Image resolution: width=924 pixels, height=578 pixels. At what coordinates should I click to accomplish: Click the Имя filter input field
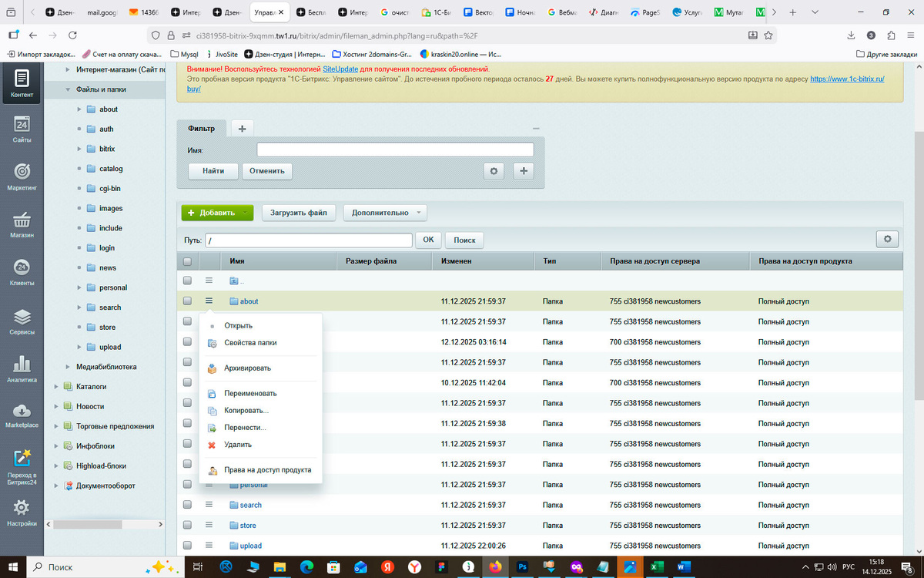[x=395, y=150]
